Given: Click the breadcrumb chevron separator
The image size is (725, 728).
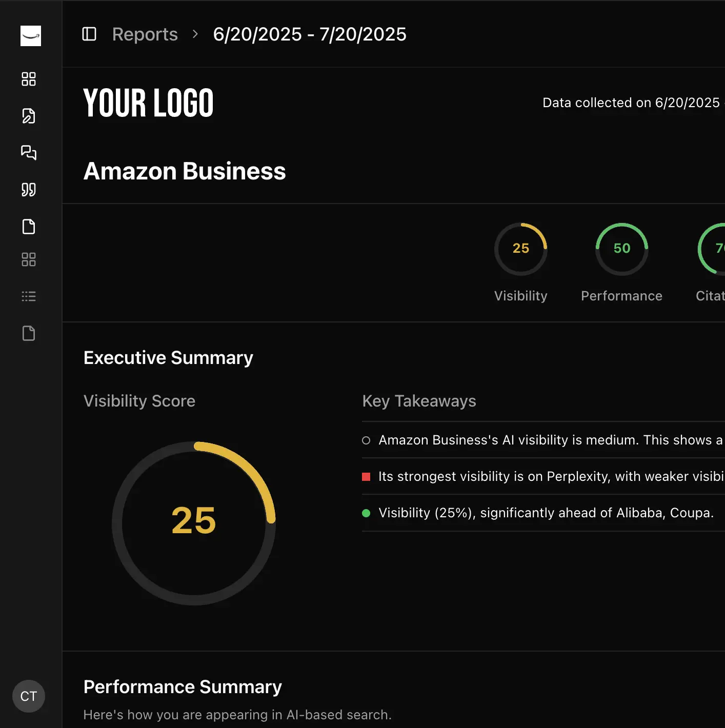Looking at the screenshot, I should (195, 34).
